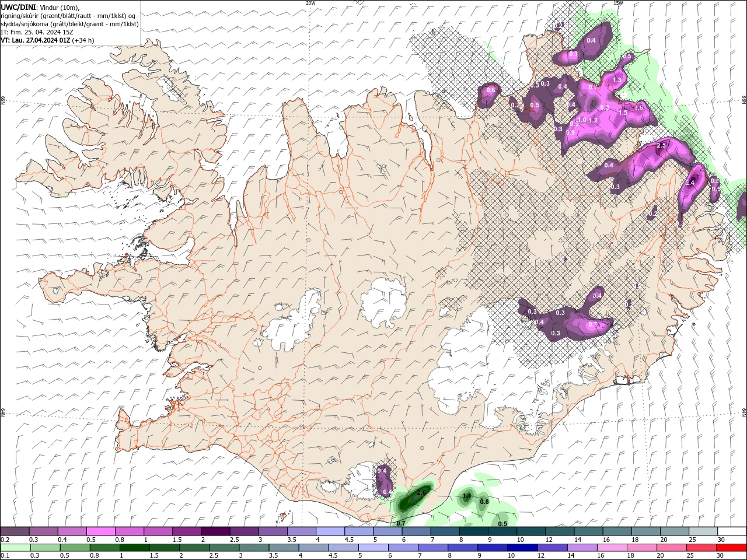Select the 1.3 snowfall value in the northeast

tap(617, 80)
